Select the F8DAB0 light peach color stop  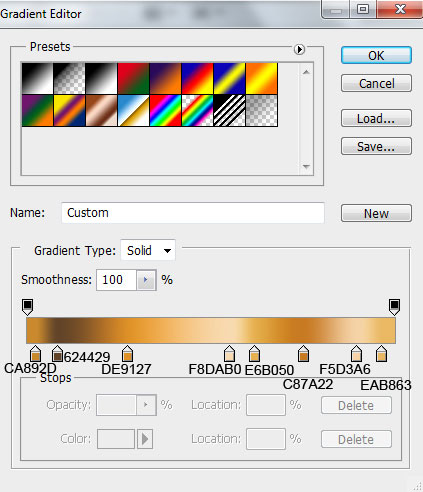(x=230, y=354)
